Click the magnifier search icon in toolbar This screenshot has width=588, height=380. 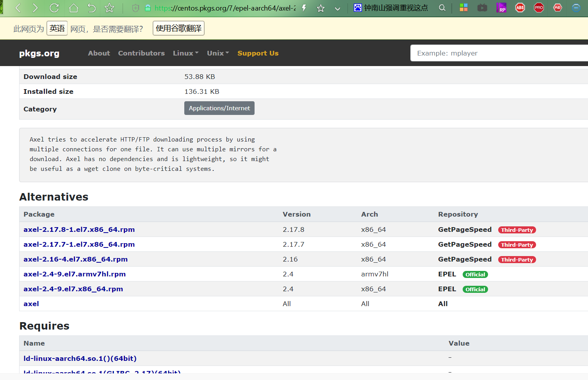point(442,8)
